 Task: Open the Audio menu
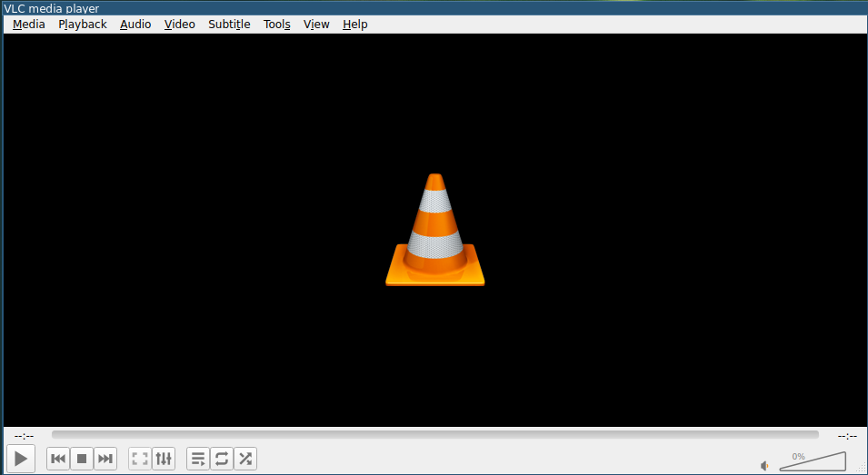(x=135, y=25)
